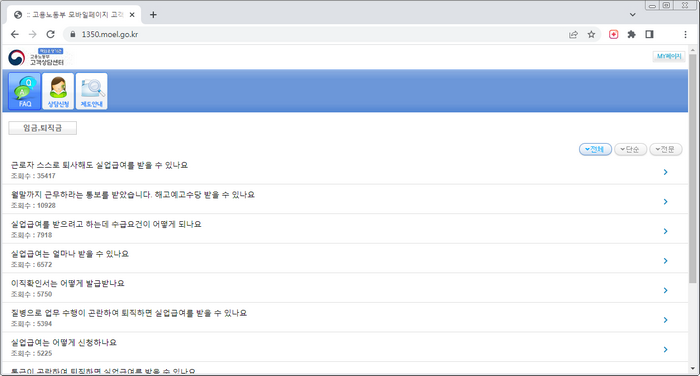Screen dimensions: 700x376
Task: Open the tab search dropdown arrow
Action: pos(633,15)
